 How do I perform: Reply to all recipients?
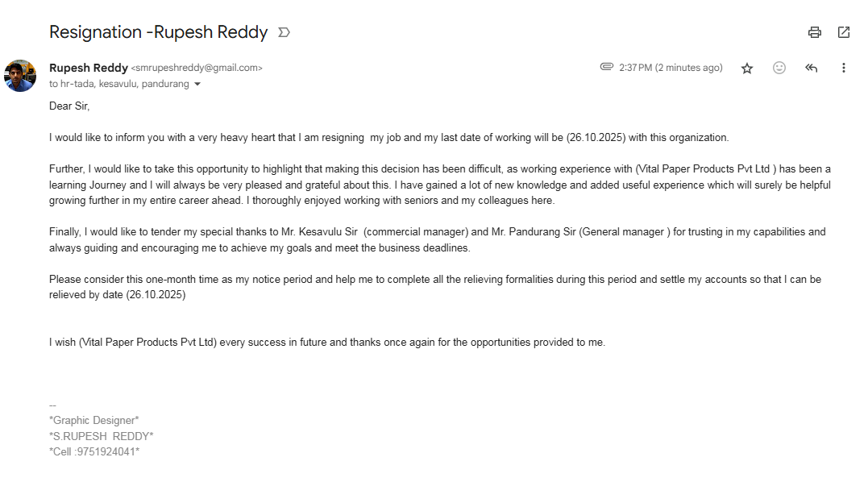click(x=812, y=68)
